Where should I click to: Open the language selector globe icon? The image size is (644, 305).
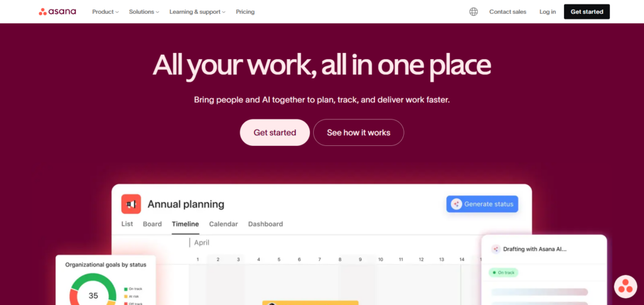(x=474, y=11)
